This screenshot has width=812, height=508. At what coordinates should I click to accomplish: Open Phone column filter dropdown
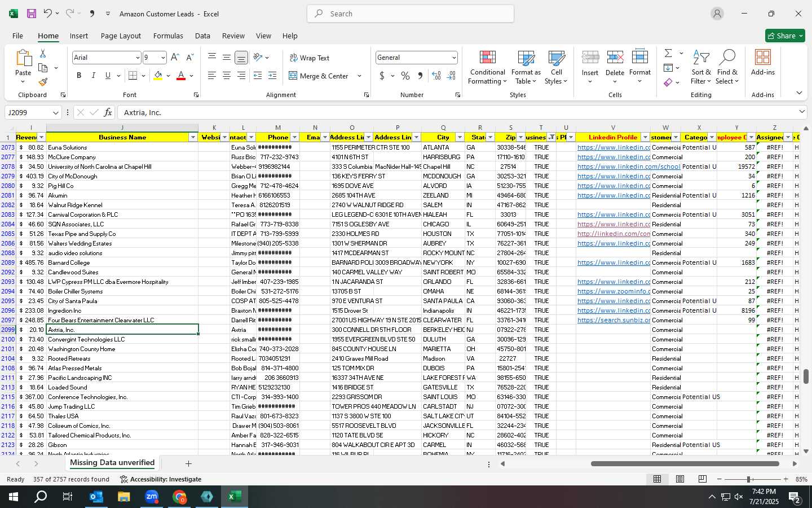click(294, 138)
